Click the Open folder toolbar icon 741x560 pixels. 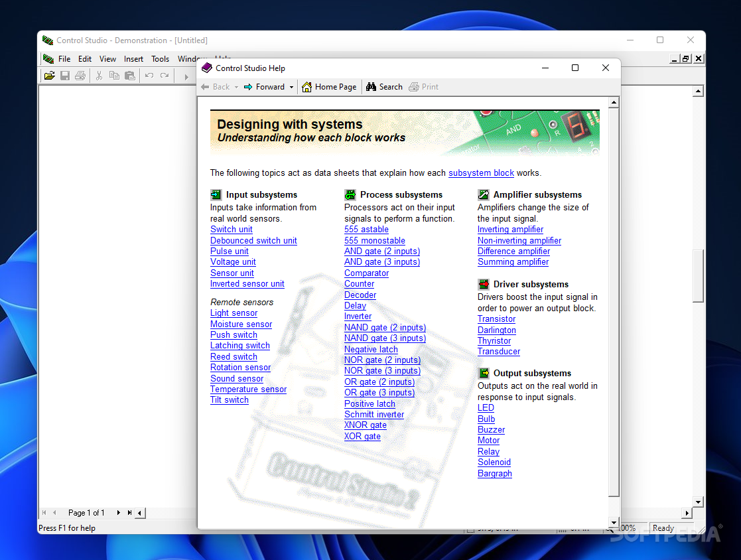50,76
